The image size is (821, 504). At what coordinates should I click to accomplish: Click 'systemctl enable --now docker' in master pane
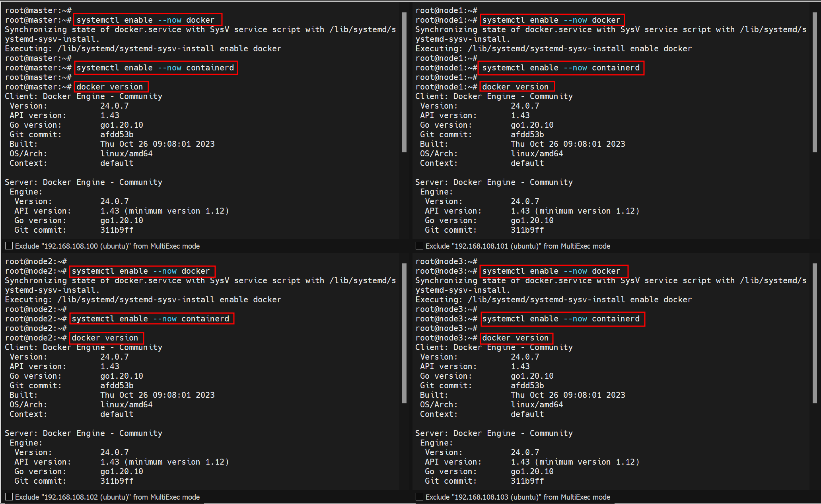pyautogui.click(x=146, y=20)
